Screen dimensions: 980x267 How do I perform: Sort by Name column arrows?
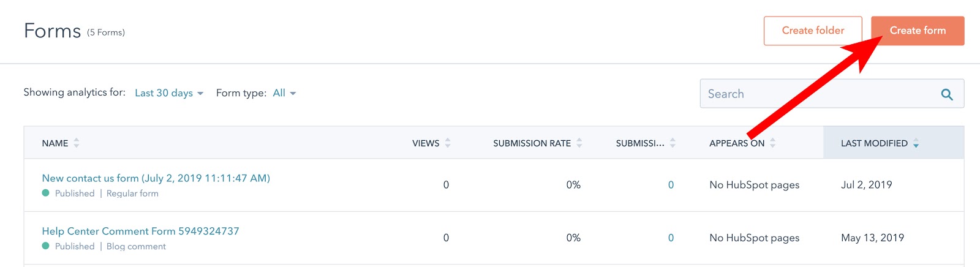point(77,143)
